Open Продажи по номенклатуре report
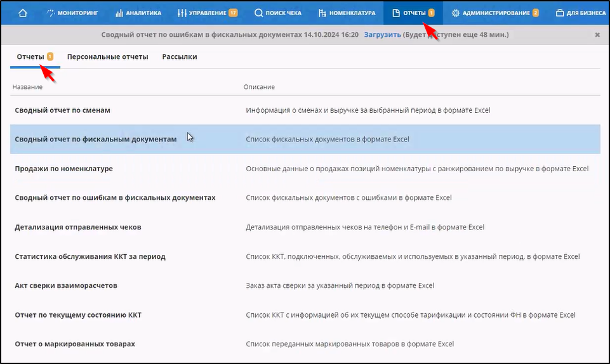The height and width of the screenshot is (364, 610). coord(63,169)
